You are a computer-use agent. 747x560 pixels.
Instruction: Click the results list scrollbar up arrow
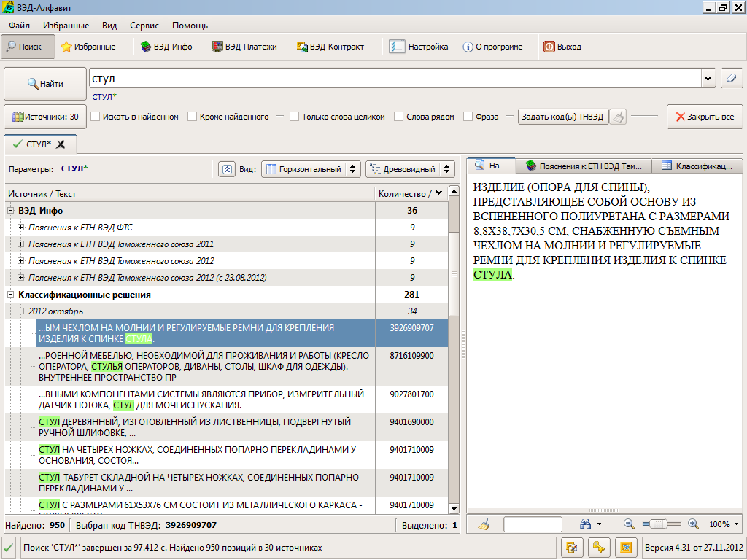(x=454, y=192)
